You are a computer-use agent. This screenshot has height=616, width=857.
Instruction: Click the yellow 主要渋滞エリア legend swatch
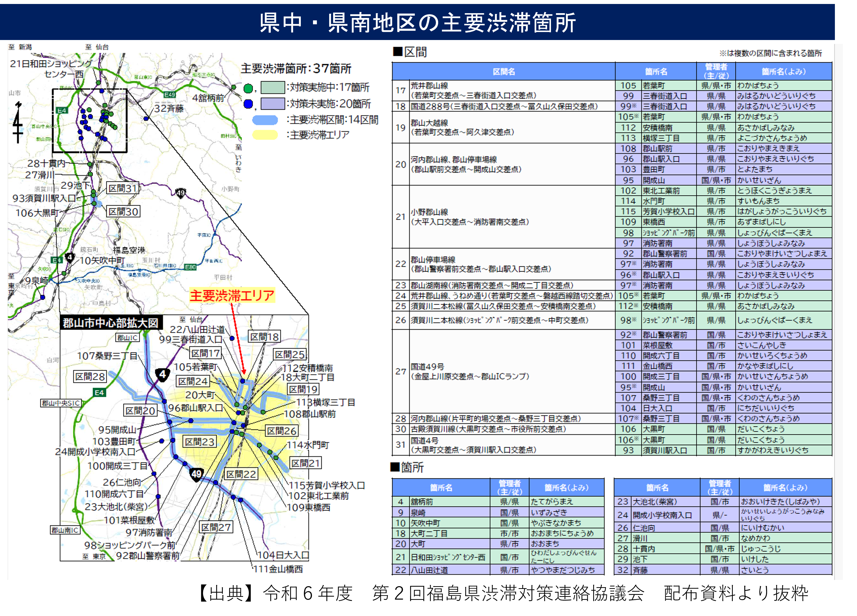click(x=265, y=135)
